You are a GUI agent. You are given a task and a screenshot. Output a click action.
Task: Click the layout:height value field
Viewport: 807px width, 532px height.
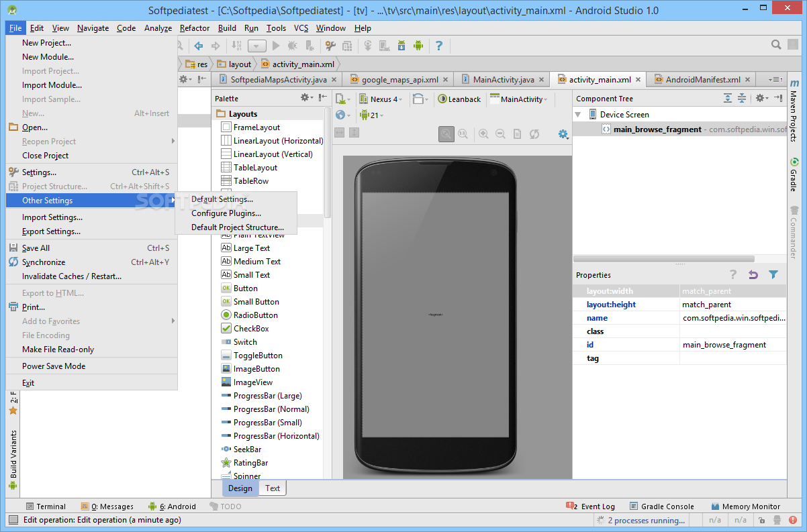click(732, 305)
